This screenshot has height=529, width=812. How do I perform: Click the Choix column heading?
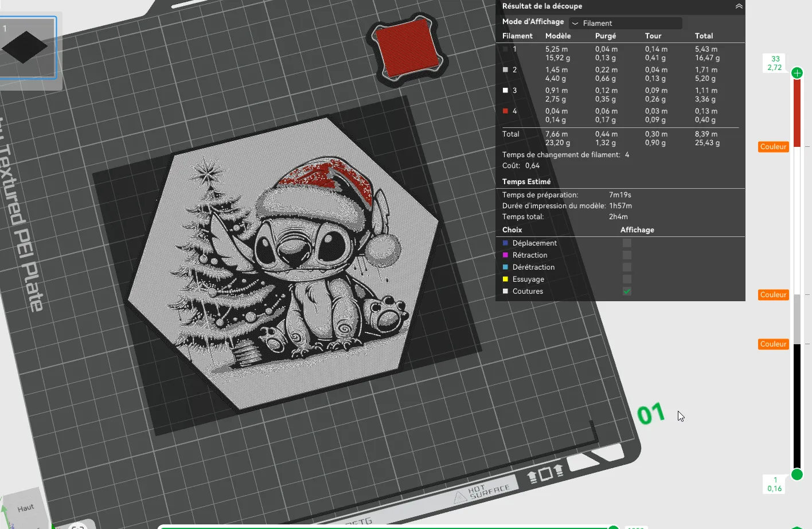[x=512, y=230]
